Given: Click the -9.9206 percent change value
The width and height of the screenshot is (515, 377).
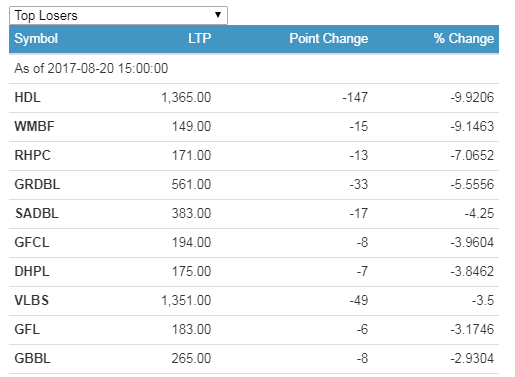Looking at the screenshot, I should pos(472,98).
